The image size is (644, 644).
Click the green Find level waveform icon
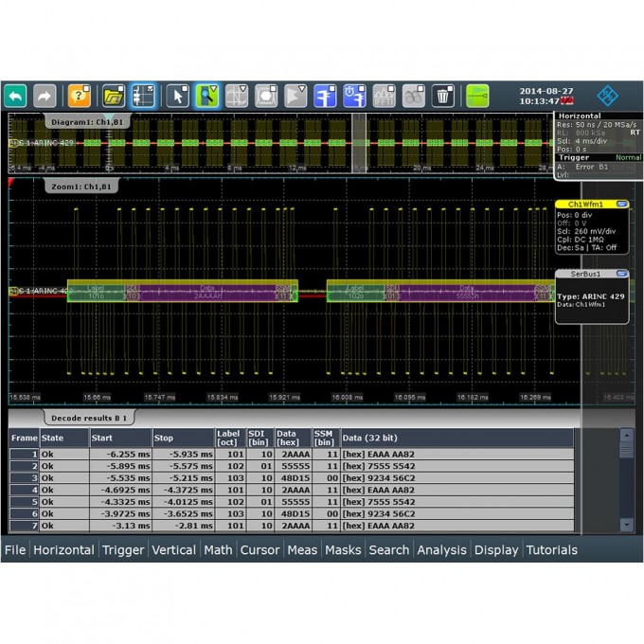477,96
